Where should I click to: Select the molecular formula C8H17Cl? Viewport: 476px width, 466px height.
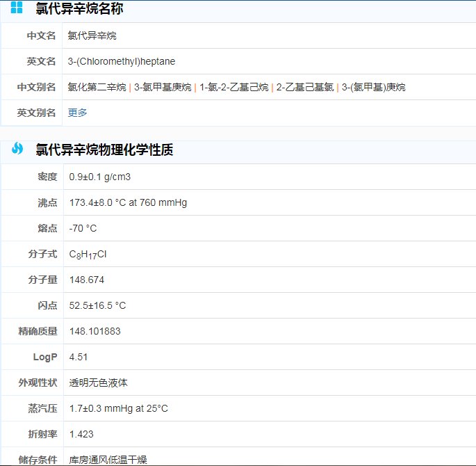tap(88, 255)
